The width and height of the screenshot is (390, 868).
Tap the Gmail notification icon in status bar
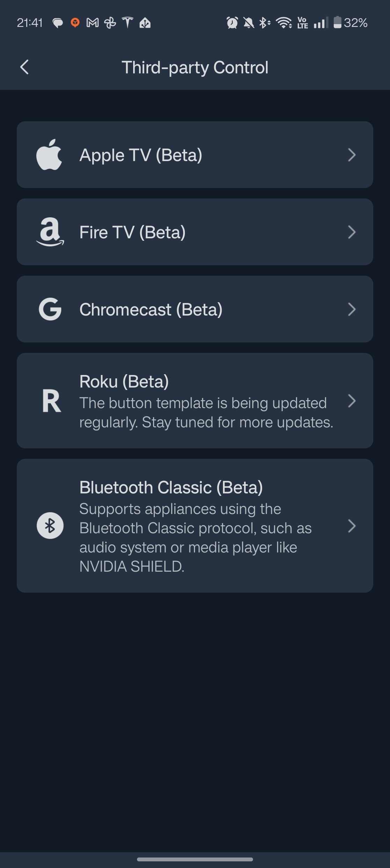pos(93,23)
